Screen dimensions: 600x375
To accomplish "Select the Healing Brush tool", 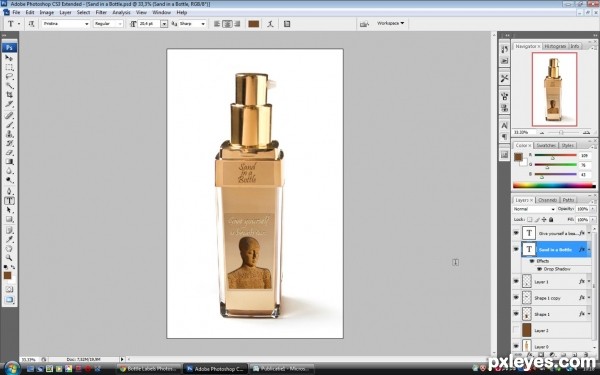I will tap(9, 115).
